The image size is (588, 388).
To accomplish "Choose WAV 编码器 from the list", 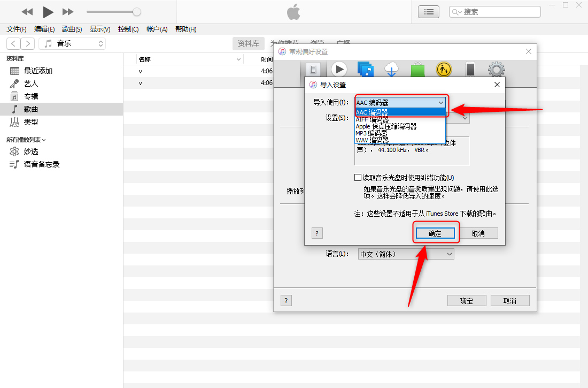I will [x=400, y=140].
